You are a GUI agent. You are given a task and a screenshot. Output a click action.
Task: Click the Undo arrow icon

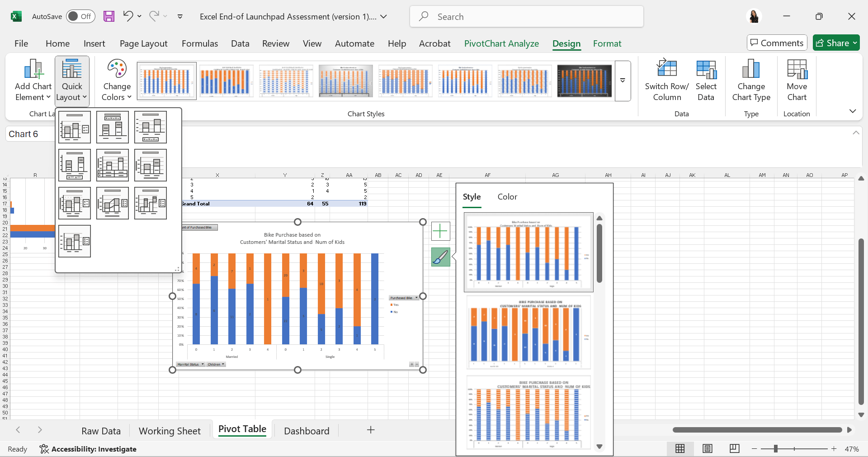128,16
